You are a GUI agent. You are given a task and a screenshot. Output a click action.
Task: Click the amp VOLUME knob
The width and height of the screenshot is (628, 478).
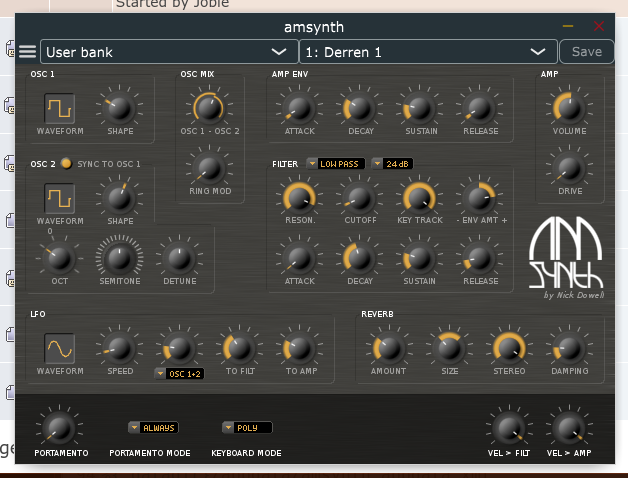tap(569, 105)
